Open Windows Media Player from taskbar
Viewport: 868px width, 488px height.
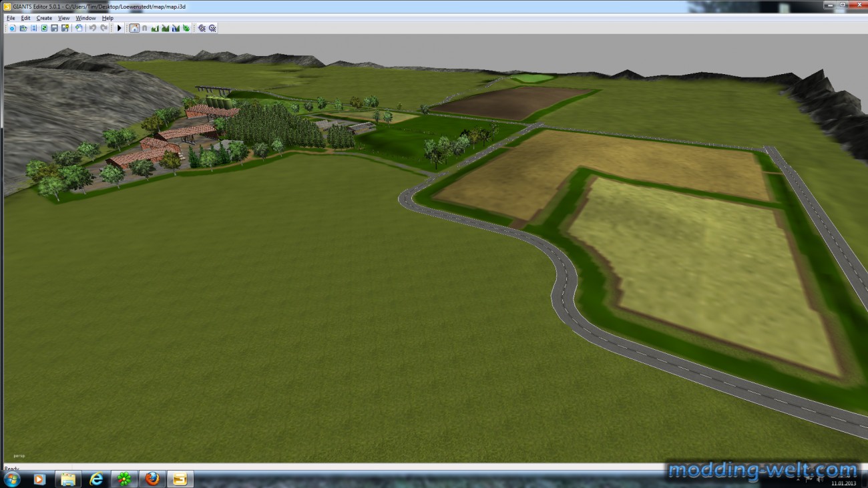[39, 479]
